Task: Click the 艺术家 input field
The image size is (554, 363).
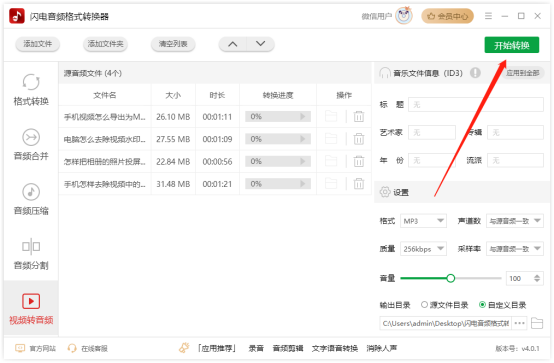Action: coord(432,133)
